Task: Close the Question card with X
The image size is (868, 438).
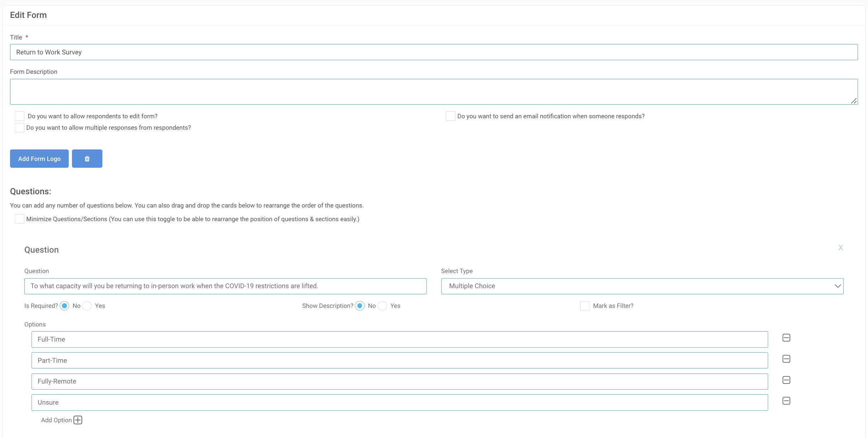Action: [x=840, y=248]
